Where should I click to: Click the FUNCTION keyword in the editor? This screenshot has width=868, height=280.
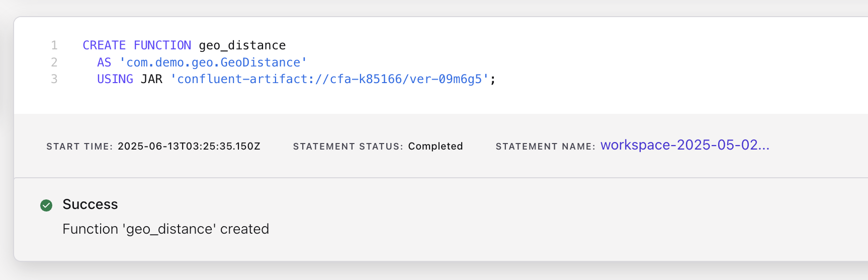click(x=162, y=45)
